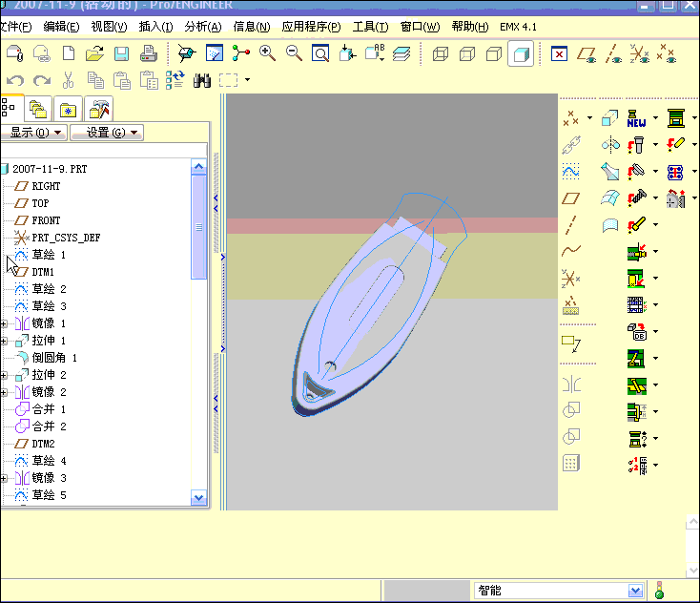
Task: Open the EMX 4.1 menu
Action: (518, 27)
